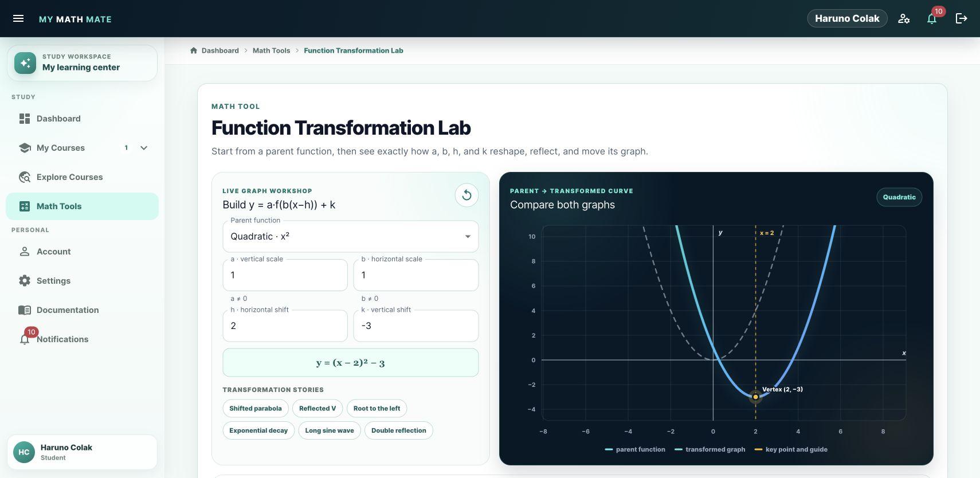Click the k vertical shift input
This screenshot has width=980, height=478.
tap(416, 326)
